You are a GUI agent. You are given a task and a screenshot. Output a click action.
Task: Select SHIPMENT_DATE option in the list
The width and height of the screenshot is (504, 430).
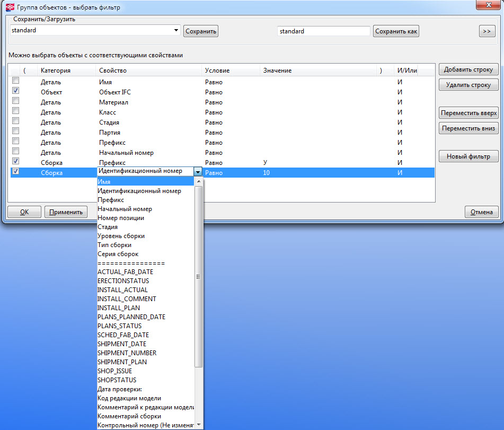[x=122, y=344]
